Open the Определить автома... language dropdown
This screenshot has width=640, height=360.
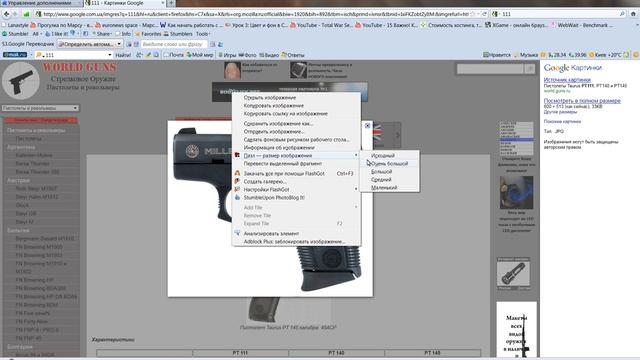pyautogui.click(x=89, y=44)
